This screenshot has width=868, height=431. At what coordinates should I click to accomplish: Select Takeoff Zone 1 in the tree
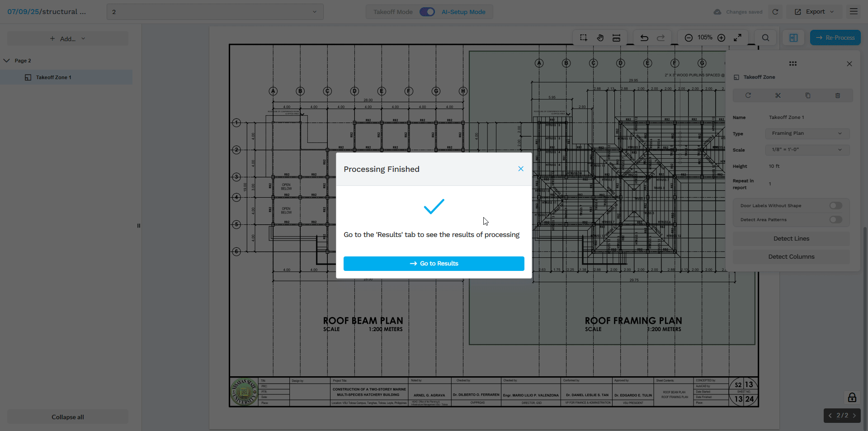click(54, 77)
